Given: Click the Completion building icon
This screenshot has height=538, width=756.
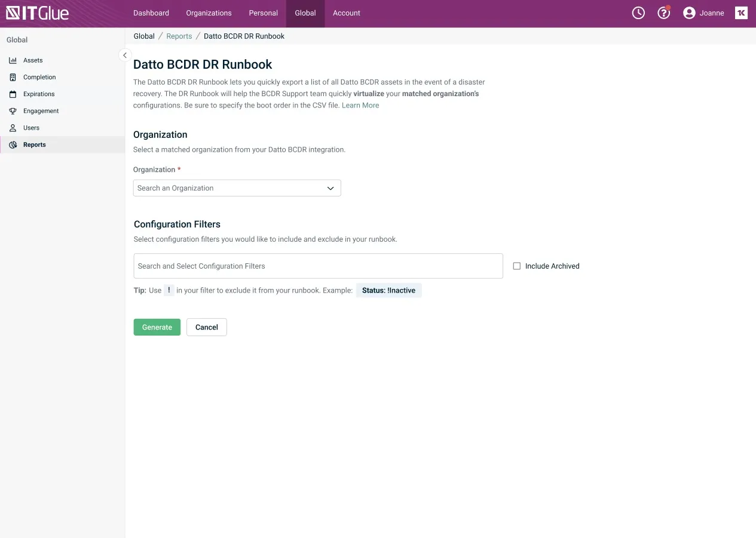Looking at the screenshot, I should click(x=13, y=77).
